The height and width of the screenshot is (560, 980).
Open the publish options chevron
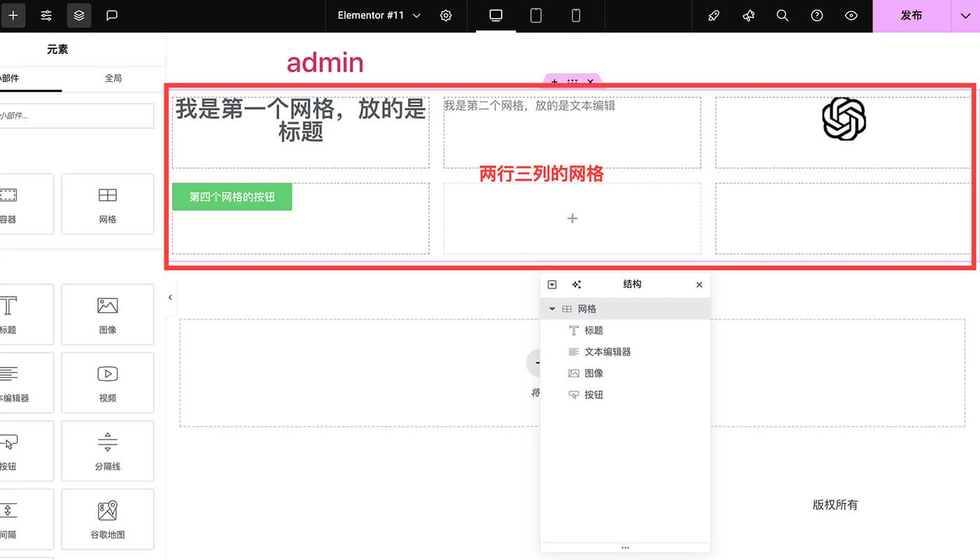tap(965, 15)
